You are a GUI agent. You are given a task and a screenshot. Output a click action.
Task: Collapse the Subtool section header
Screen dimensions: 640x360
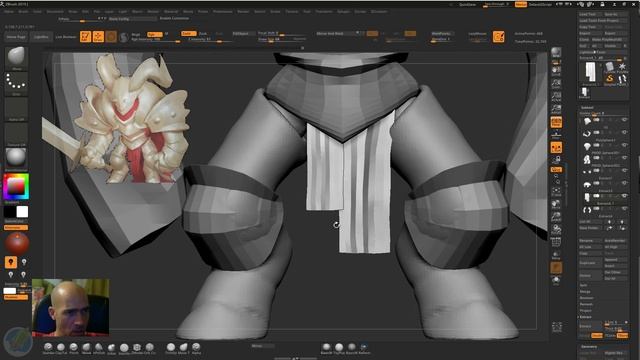click(x=587, y=108)
